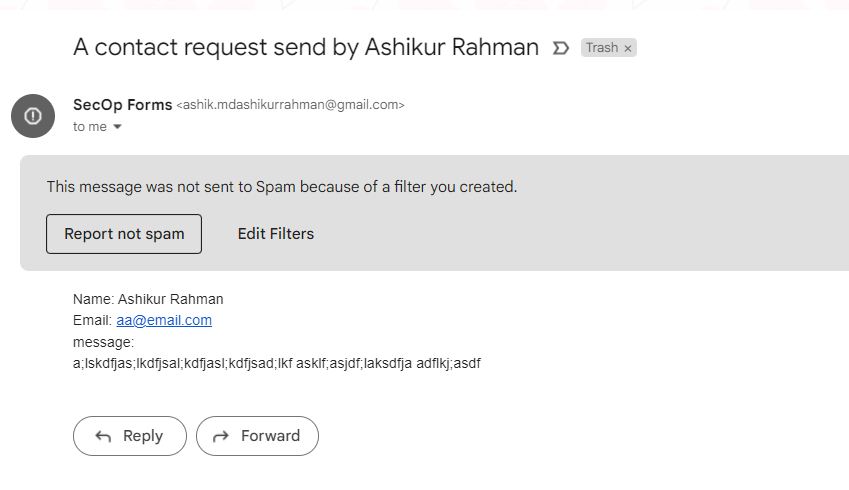Open the aa@email.com link
Image resolution: width=849 pixels, height=490 pixels.
(x=164, y=321)
